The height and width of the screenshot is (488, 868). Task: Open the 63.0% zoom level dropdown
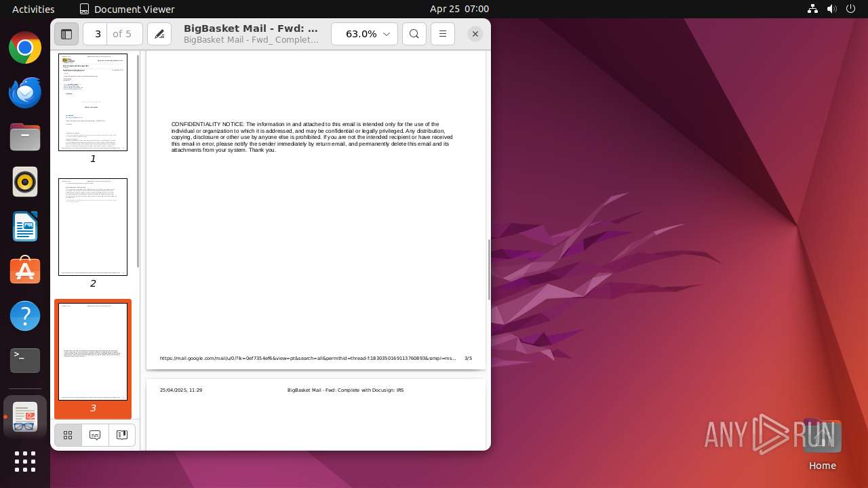point(364,34)
